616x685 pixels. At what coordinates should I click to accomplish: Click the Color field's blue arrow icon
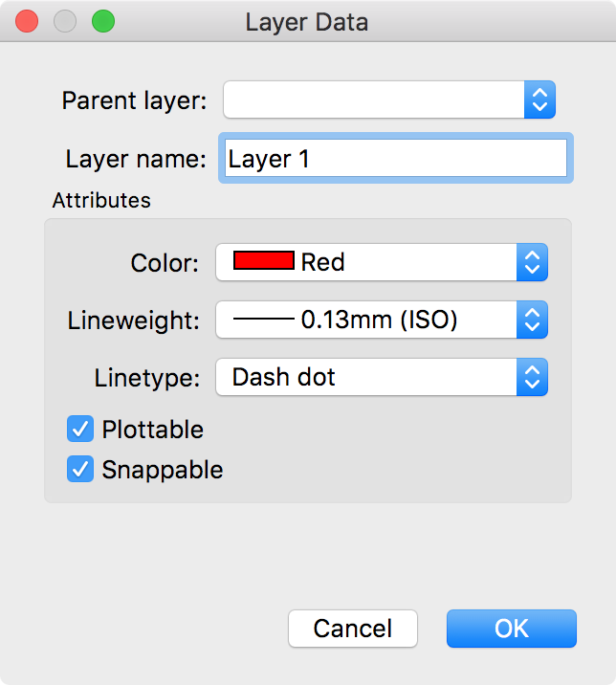[532, 262]
